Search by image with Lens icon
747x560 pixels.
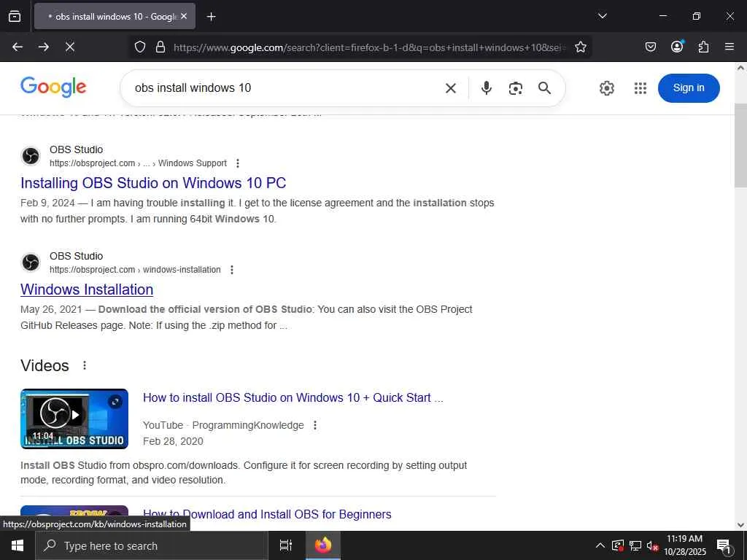pyautogui.click(x=516, y=88)
